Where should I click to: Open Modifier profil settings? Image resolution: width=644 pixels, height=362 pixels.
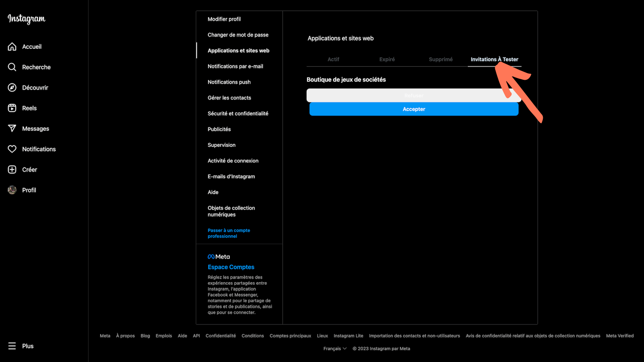[x=224, y=19]
